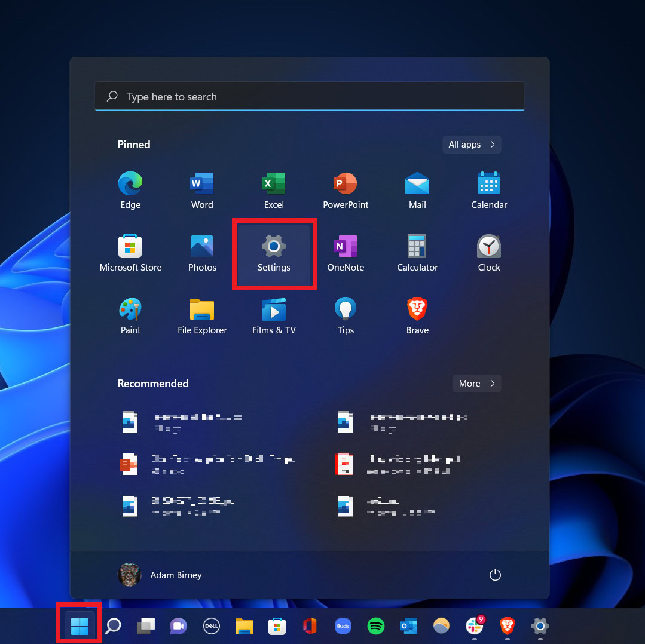Open the Films & TV app

point(274,317)
